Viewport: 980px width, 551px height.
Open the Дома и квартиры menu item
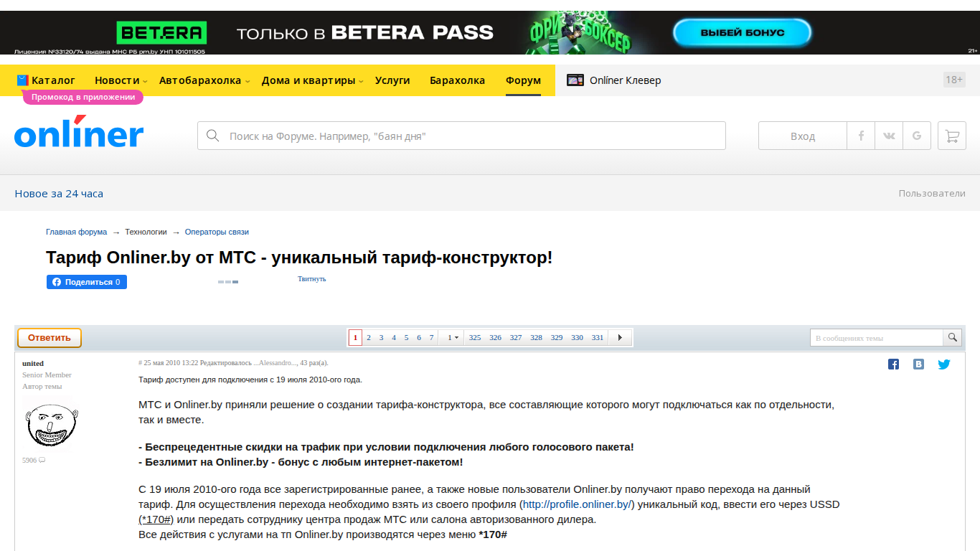[308, 80]
